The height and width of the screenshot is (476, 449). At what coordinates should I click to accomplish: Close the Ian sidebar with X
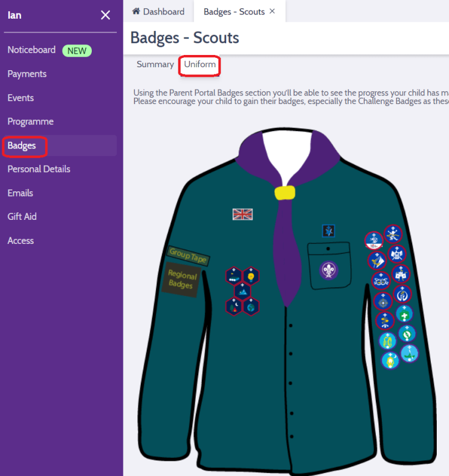click(105, 15)
